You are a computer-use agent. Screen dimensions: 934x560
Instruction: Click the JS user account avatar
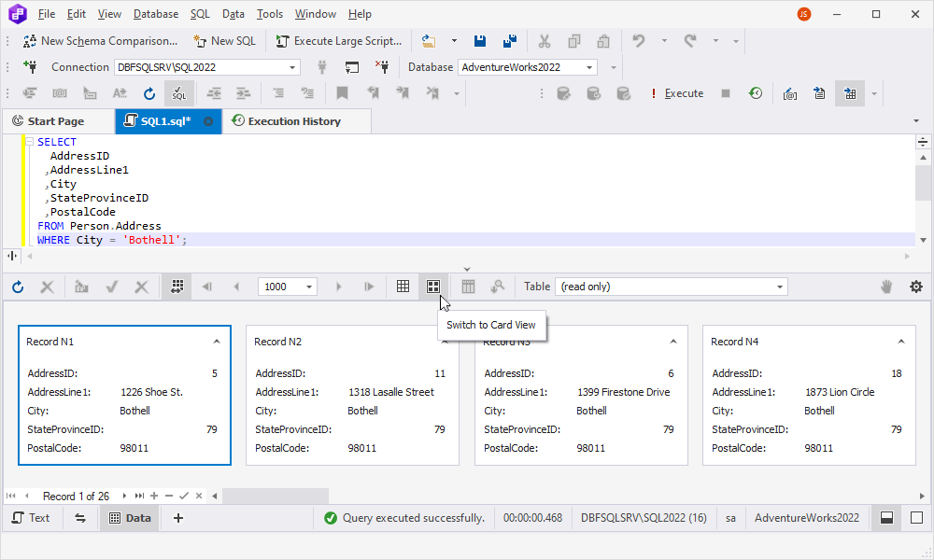pos(804,14)
